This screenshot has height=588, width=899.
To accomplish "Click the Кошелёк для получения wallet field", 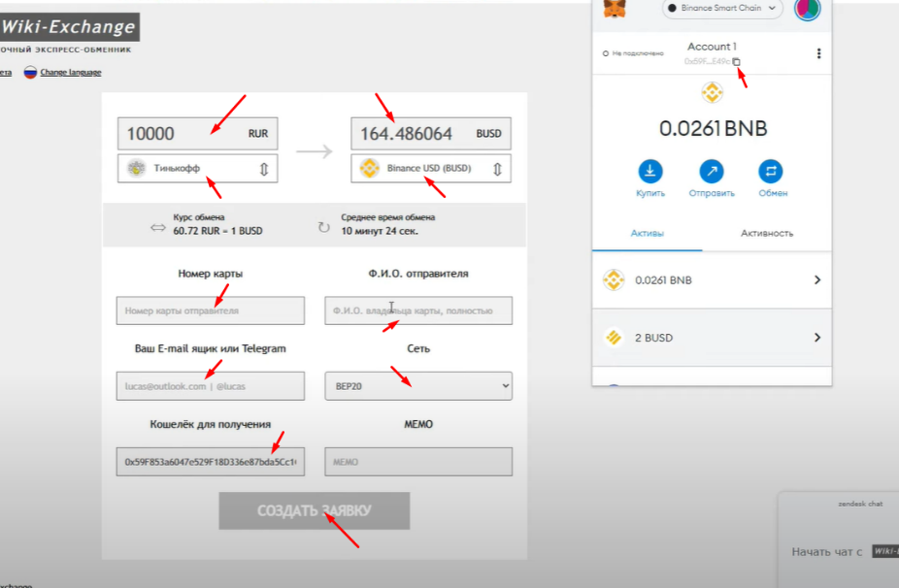I will pyautogui.click(x=211, y=462).
